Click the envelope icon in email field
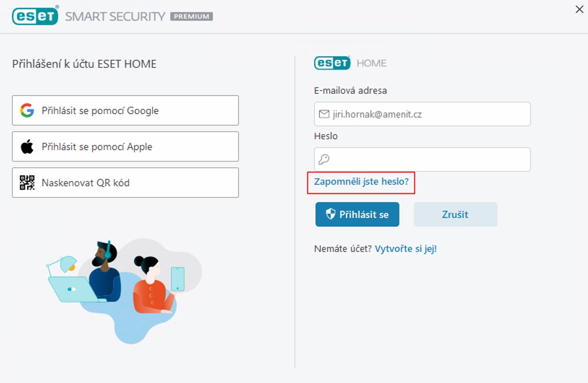The width and height of the screenshot is (588, 383). tap(324, 114)
